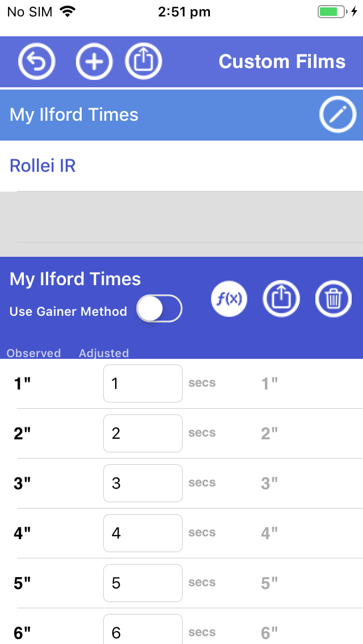The width and height of the screenshot is (363, 644).
Task: Open the f(x) formula function
Action: 229,298
